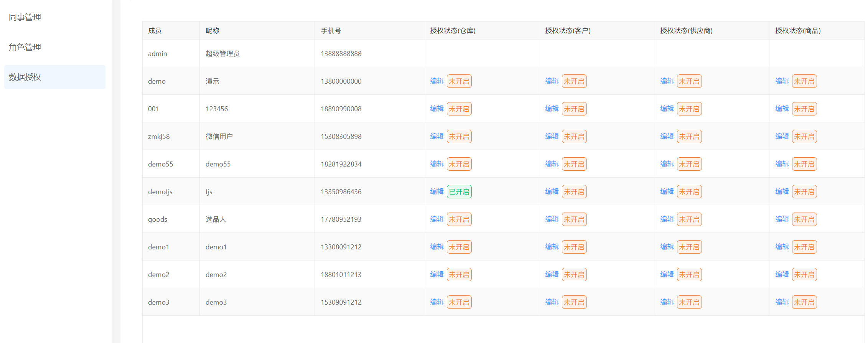868x343 pixels.
Task: Toggle demo2 supplier 未开启 status tag
Action: coord(689,274)
